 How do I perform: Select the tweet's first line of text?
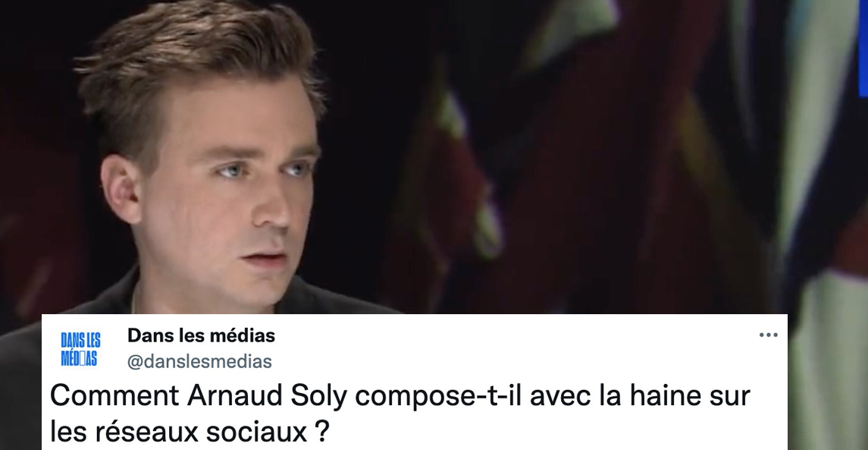click(x=400, y=395)
